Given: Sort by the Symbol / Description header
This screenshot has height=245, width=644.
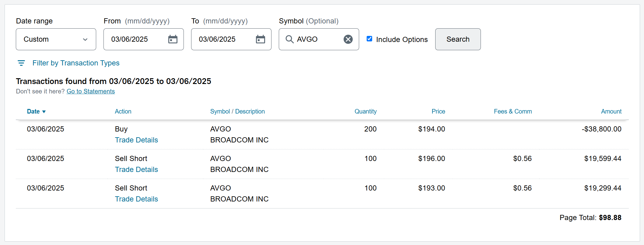Looking at the screenshot, I should tap(237, 111).
